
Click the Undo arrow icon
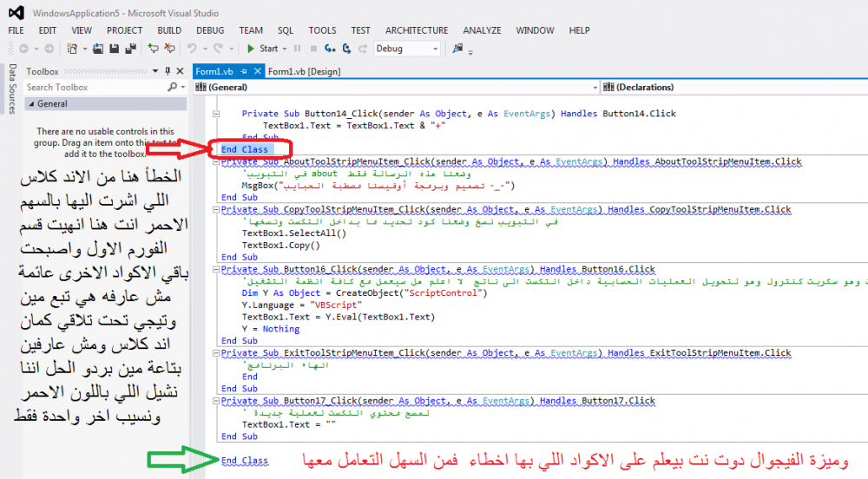coord(192,49)
